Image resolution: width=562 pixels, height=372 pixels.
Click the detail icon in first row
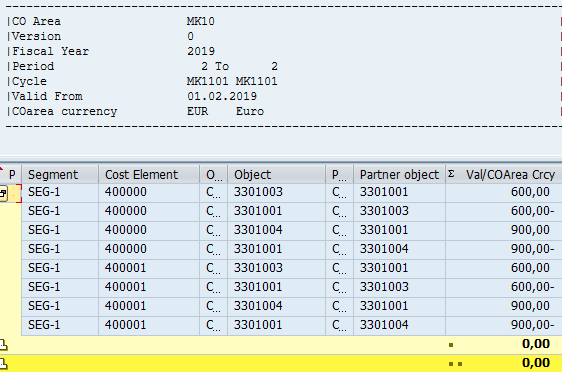pyautogui.click(x=3, y=193)
